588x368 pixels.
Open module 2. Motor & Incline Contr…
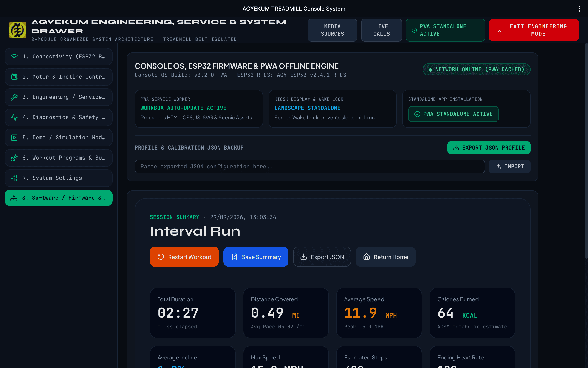pos(59,77)
